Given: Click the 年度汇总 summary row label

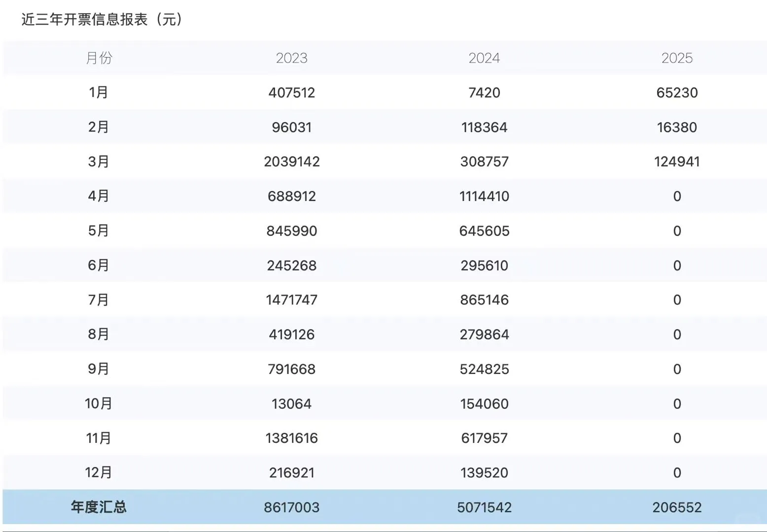Looking at the screenshot, I should click(98, 506).
